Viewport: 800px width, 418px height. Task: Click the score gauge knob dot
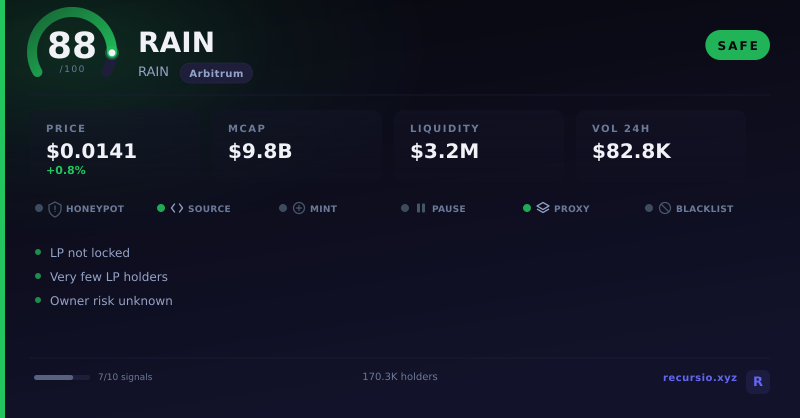click(112, 53)
